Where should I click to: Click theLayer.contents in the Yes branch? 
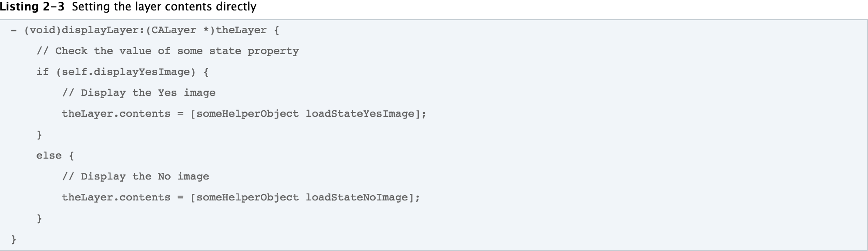pyautogui.click(x=116, y=114)
